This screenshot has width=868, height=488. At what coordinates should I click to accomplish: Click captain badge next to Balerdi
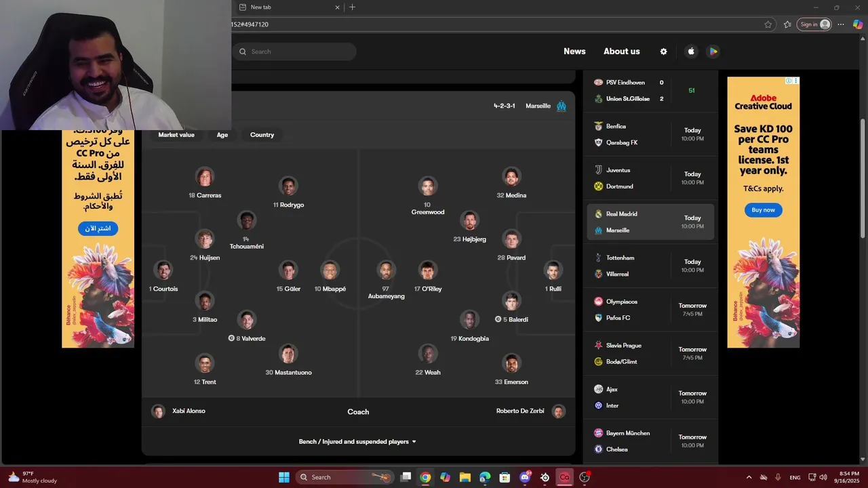pos(498,319)
